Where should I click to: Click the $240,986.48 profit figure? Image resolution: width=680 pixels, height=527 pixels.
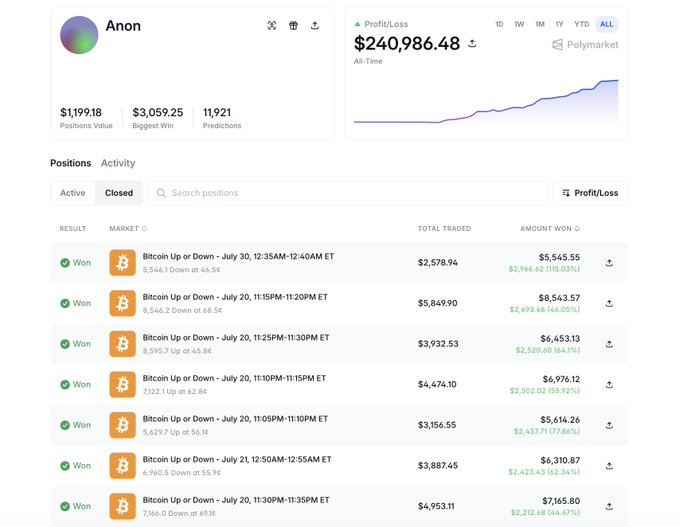(x=407, y=43)
